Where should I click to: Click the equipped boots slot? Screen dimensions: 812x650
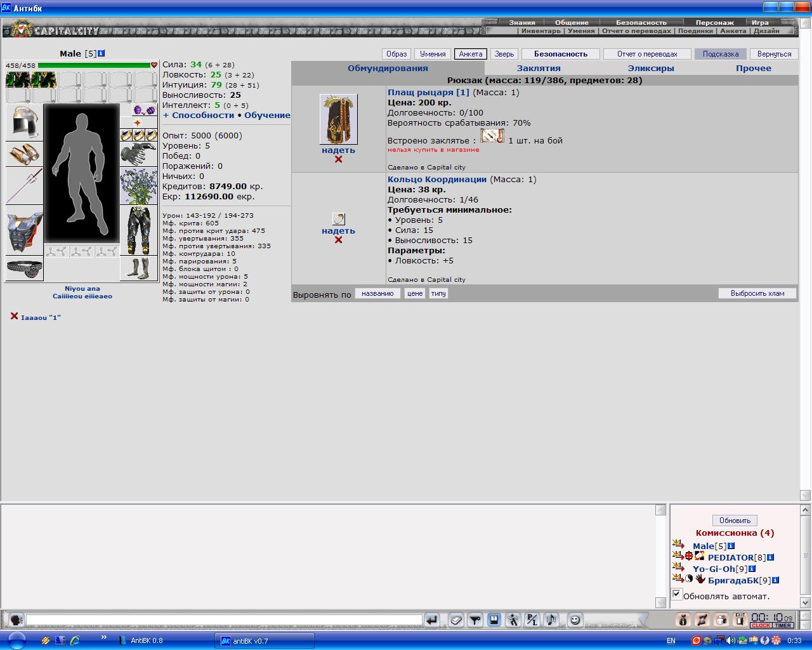pyautogui.click(x=138, y=269)
